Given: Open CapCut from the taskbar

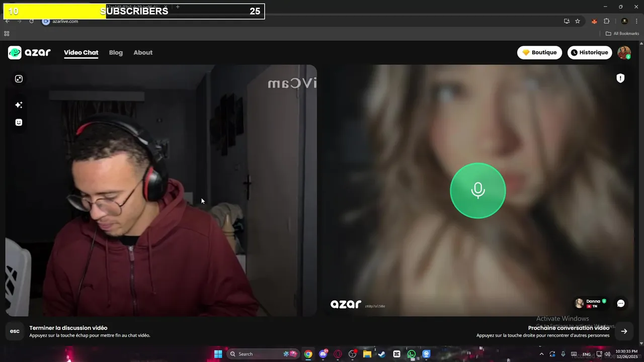Looking at the screenshot, I should click(396, 354).
